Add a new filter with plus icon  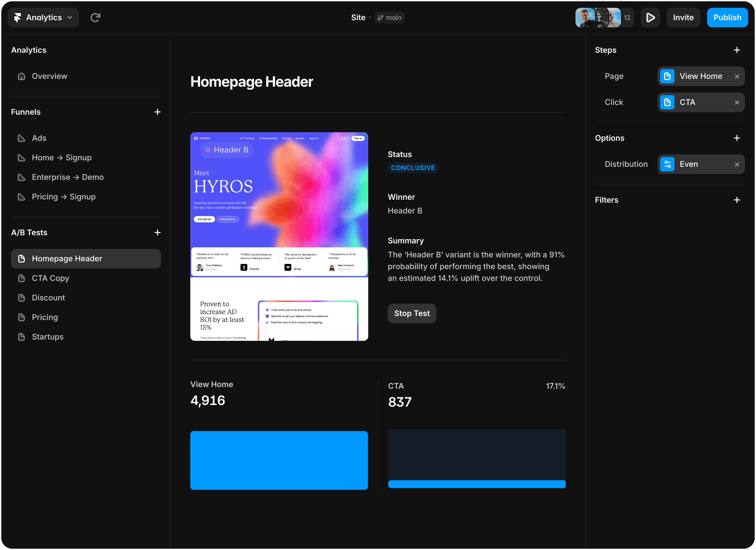(x=737, y=200)
